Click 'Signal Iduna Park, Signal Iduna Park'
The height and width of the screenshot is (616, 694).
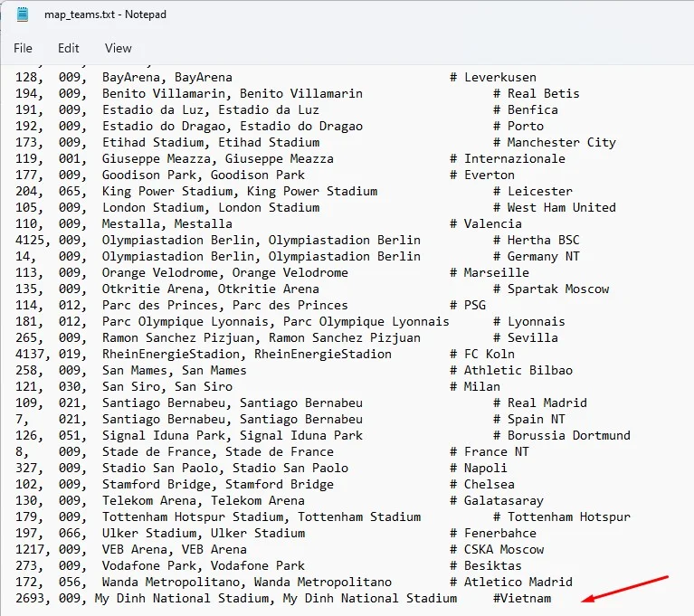click(x=233, y=435)
